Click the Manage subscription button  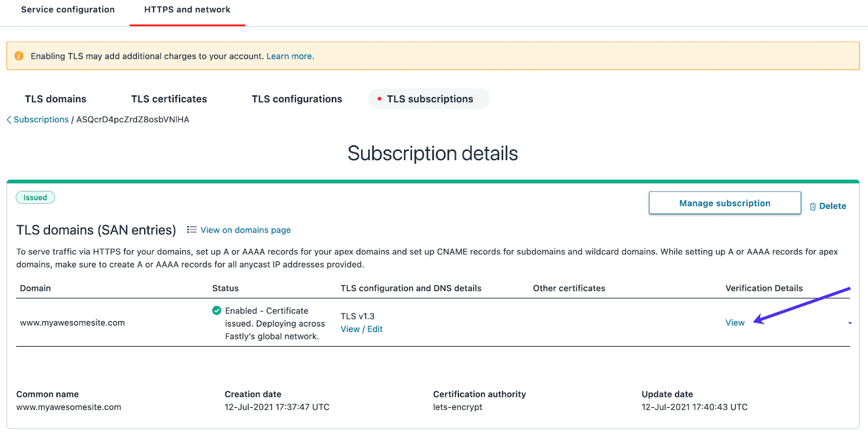point(724,202)
